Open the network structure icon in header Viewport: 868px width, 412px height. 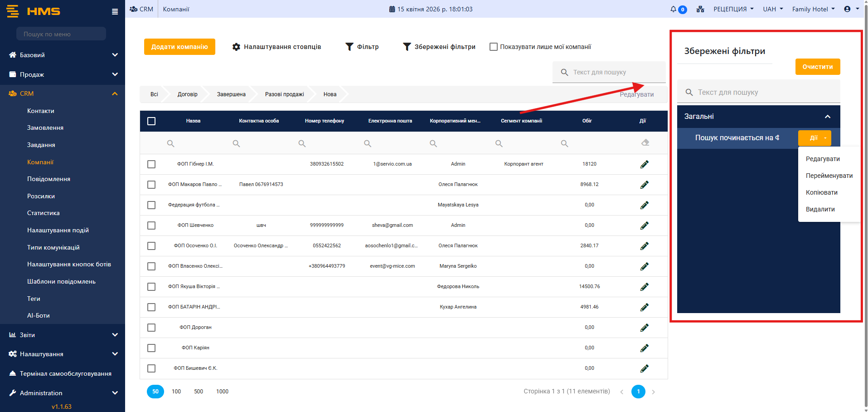tap(700, 9)
